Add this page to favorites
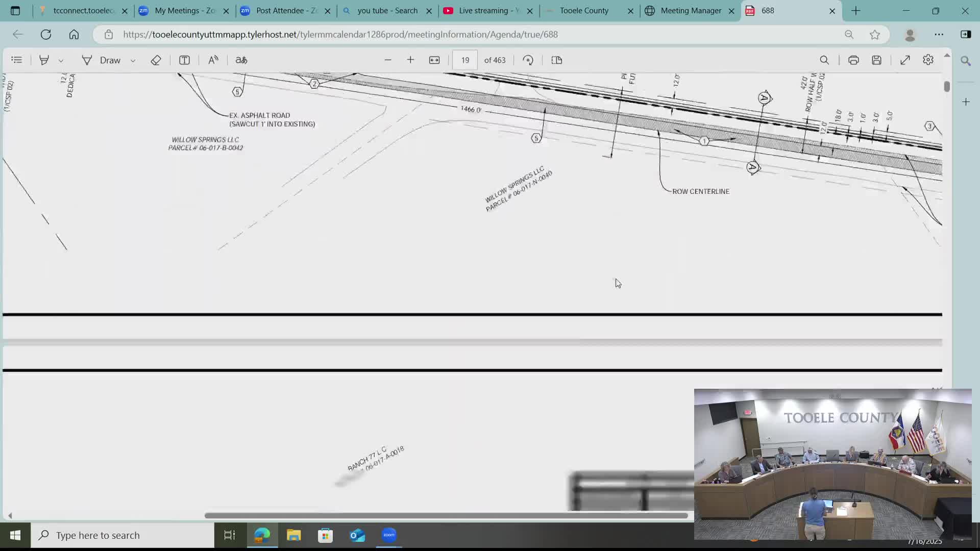This screenshot has width=980, height=551. coord(875,35)
